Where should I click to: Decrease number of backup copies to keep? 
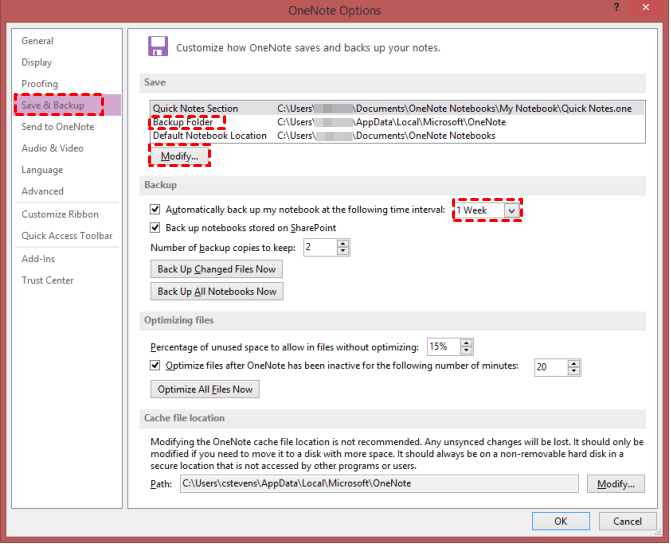[x=343, y=251]
